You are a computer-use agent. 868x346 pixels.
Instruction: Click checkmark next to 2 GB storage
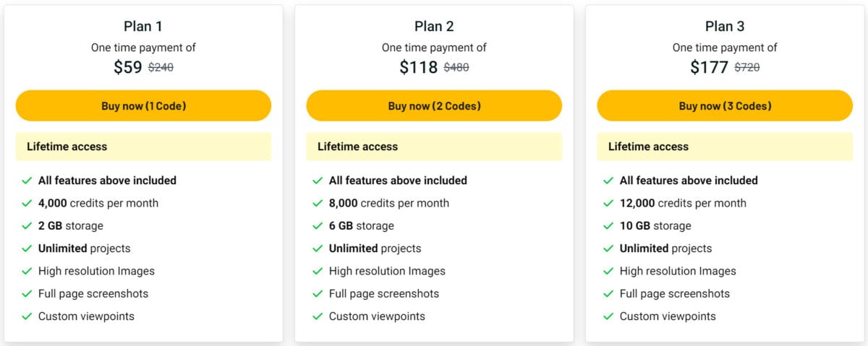(27, 226)
